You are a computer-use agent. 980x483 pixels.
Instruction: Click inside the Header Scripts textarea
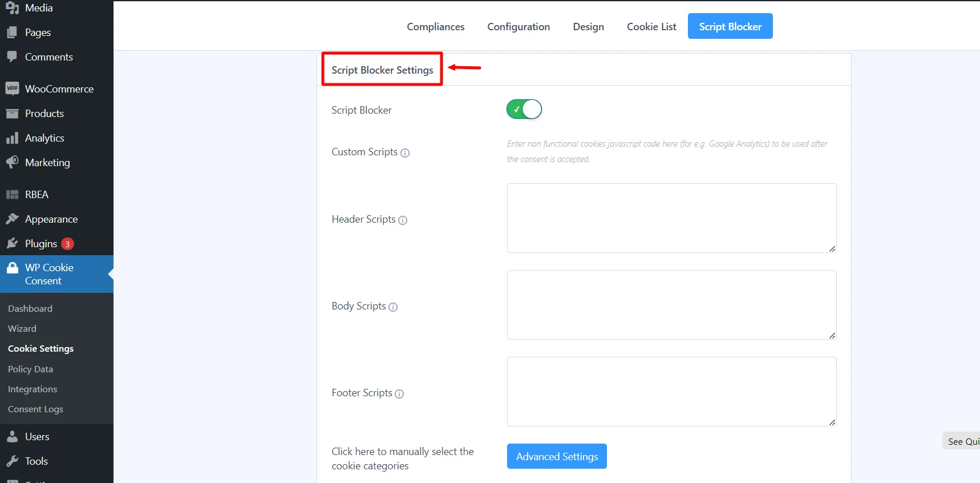[x=671, y=218]
